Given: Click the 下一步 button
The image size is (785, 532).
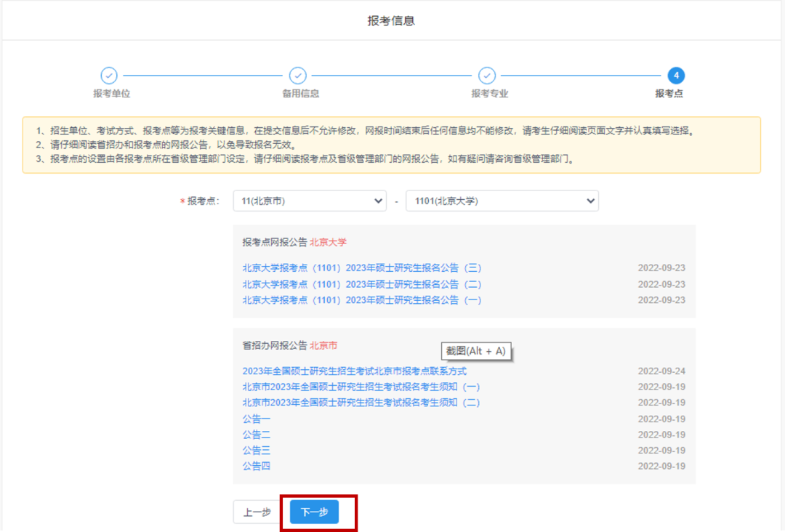Looking at the screenshot, I should (x=314, y=512).
